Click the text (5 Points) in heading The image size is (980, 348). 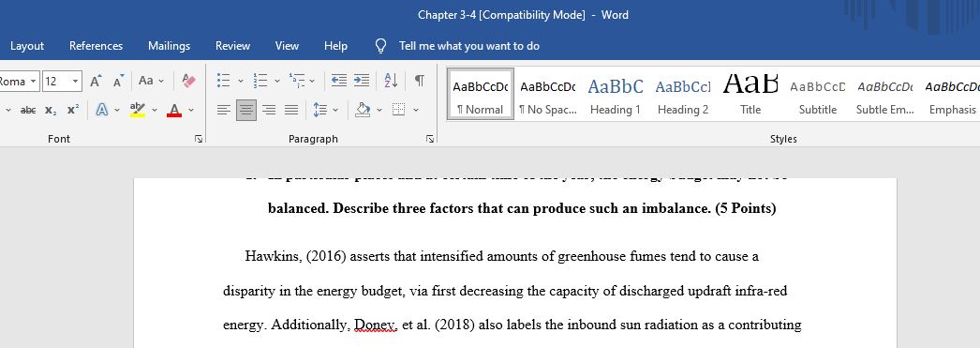745,209
